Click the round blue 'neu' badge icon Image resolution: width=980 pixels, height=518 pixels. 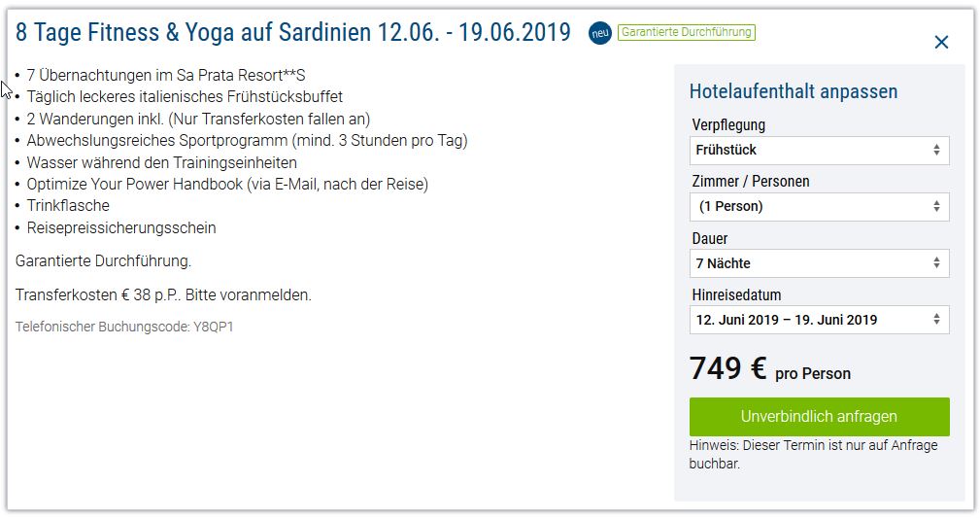(x=600, y=33)
